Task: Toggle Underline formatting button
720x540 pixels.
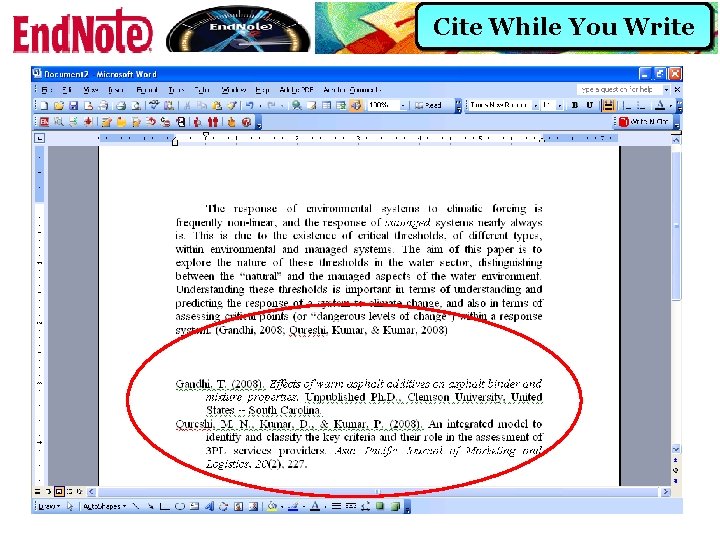Action: point(590,105)
